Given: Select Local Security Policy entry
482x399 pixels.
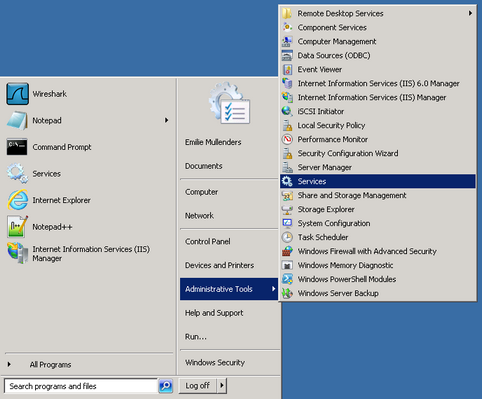Looking at the screenshot, I should click(x=378, y=125).
